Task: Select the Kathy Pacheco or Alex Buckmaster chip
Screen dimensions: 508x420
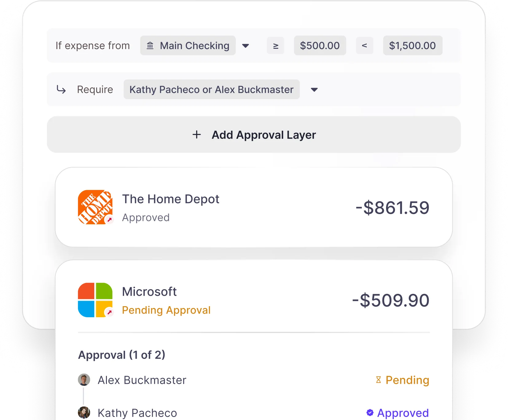Action: pyautogui.click(x=212, y=89)
